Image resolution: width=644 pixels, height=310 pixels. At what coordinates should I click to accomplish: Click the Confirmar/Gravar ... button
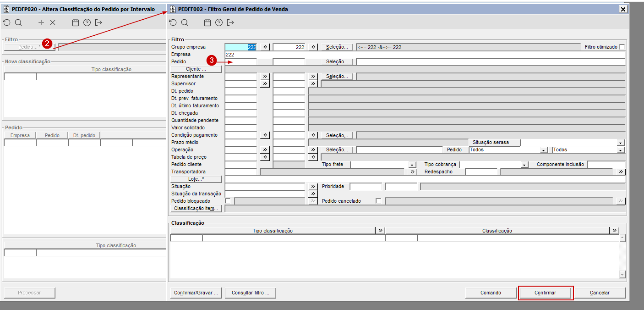pyautogui.click(x=196, y=293)
